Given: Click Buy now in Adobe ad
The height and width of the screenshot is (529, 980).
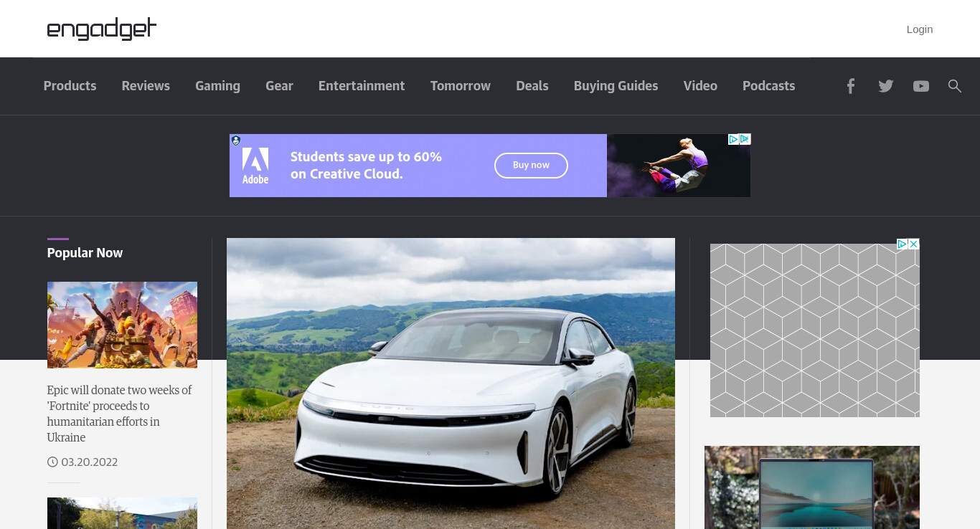Looking at the screenshot, I should click(x=531, y=166).
